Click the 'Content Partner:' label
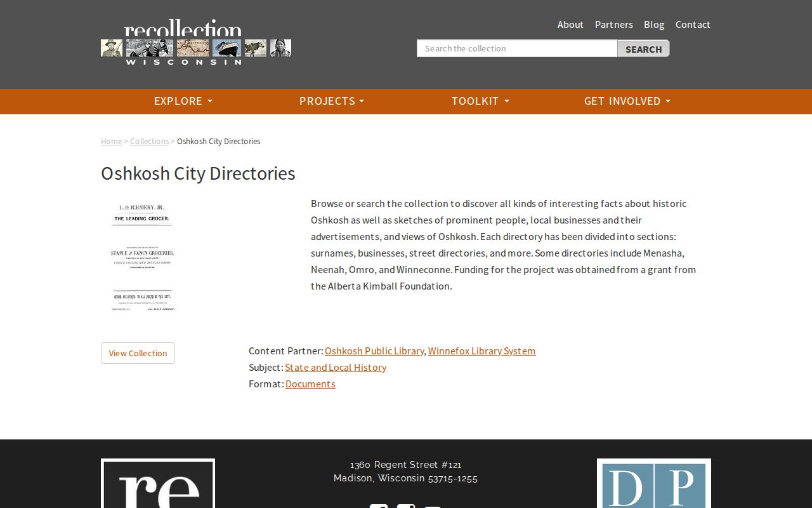Viewport: 812px width, 508px height. [286, 351]
